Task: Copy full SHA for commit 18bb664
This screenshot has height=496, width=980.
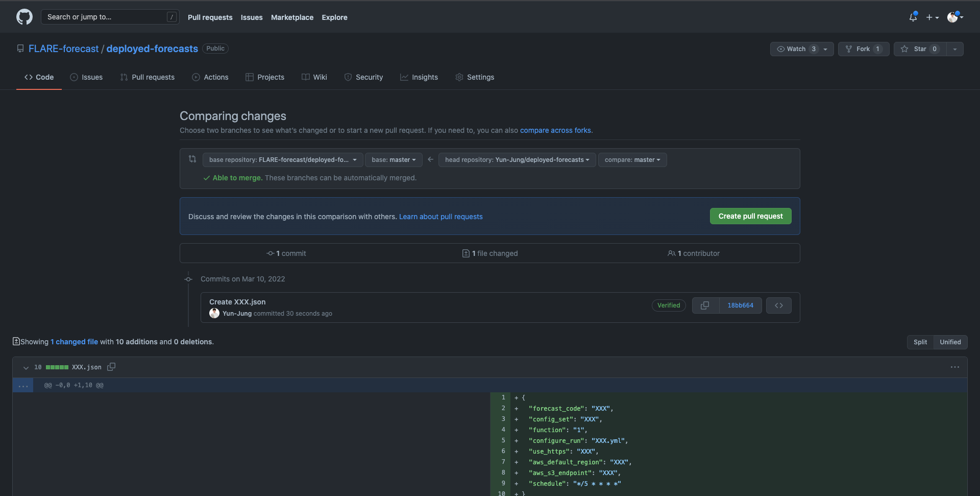Action: click(x=705, y=305)
